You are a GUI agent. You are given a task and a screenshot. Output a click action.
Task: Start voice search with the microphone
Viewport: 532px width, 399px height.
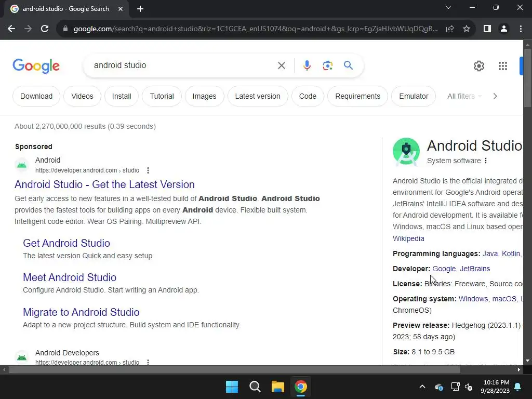(307, 65)
